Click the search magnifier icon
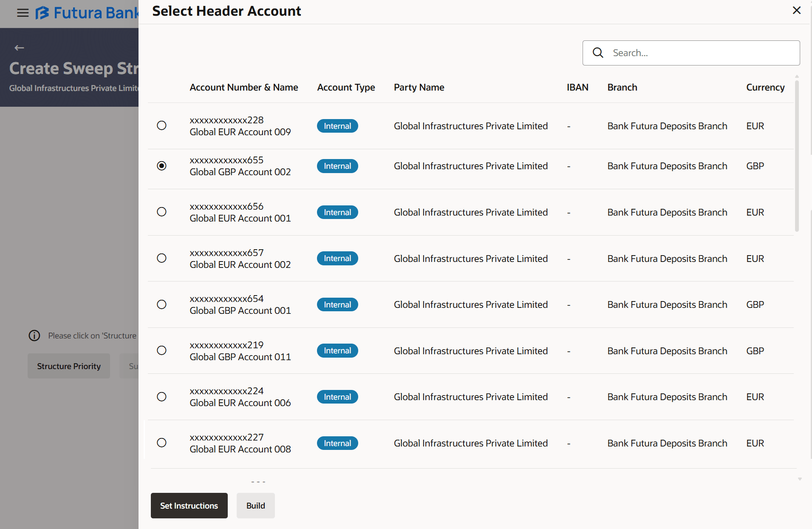This screenshot has height=529, width=812. coord(598,53)
